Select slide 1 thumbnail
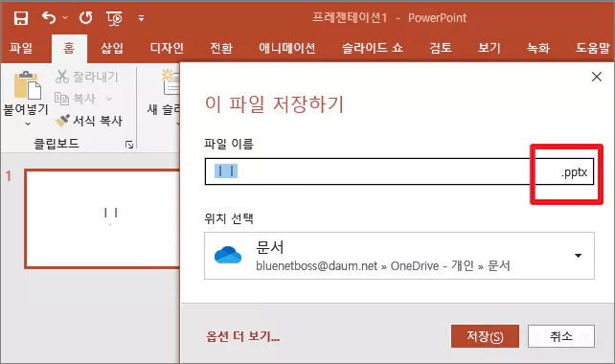The height and width of the screenshot is (364, 615). point(102,218)
